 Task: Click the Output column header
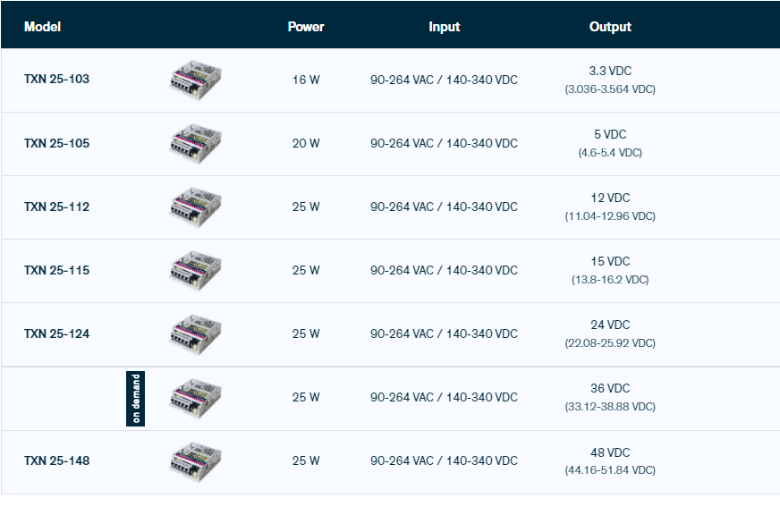pos(610,27)
